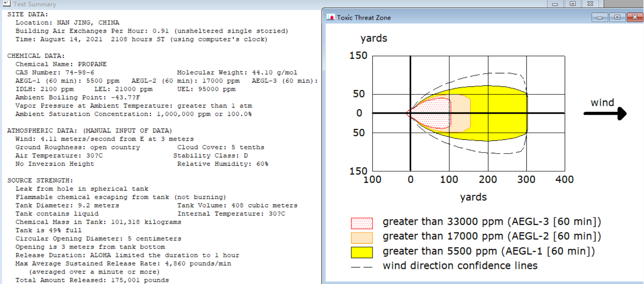Click the 'greater than 17000 ppm' legend label
644x284 pixels.
click(x=492, y=236)
